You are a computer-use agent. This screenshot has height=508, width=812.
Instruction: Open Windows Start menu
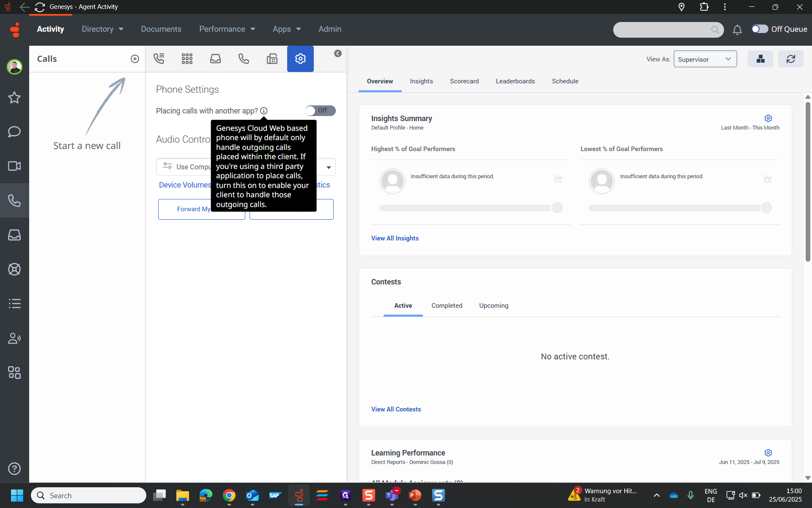tap(17, 495)
